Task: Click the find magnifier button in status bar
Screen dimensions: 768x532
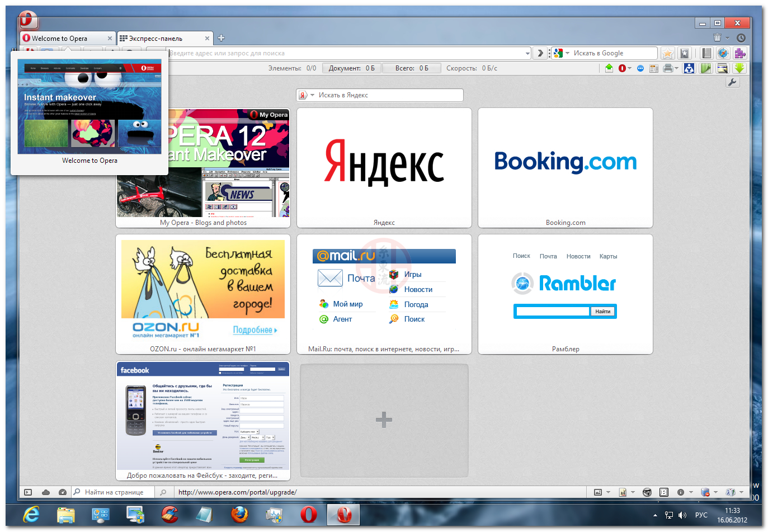Action: 163,492
